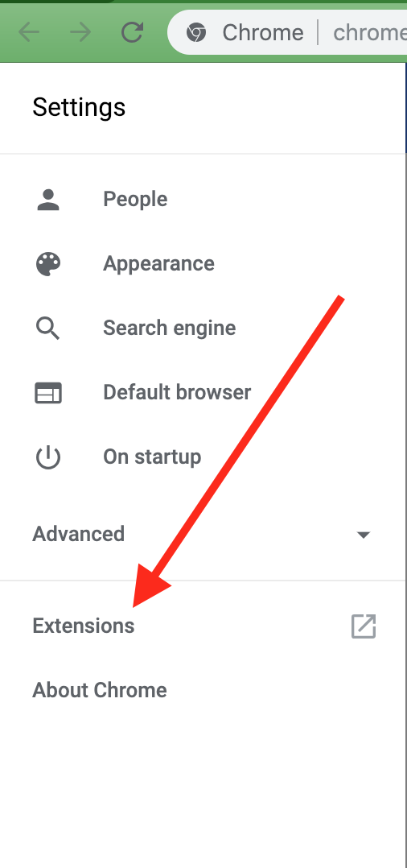Image resolution: width=407 pixels, height=868 pixels.
Task: Open Extensions via the external link icon
Action: (x=364, y=626)
